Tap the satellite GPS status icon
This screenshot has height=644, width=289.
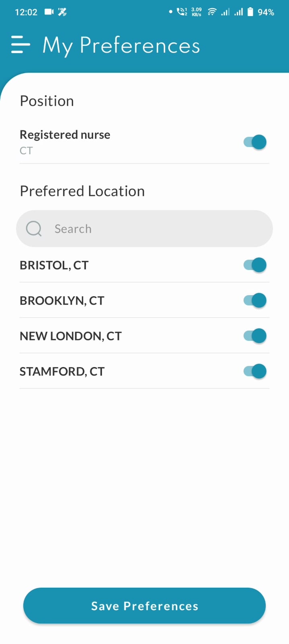coord(62,12)
